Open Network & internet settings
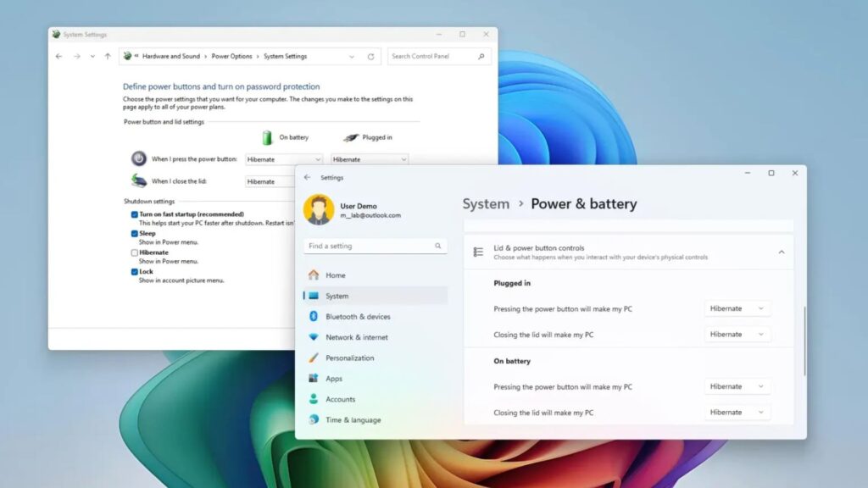 (x=356, y=337)
